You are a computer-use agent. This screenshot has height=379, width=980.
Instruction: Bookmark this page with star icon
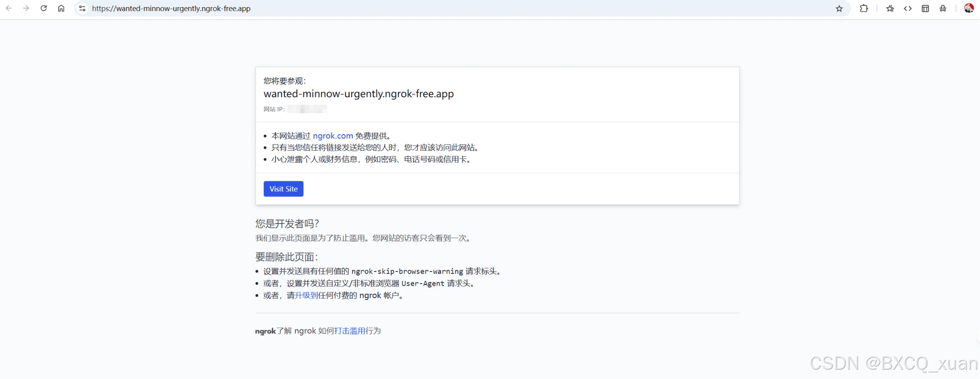coord(839,8)
